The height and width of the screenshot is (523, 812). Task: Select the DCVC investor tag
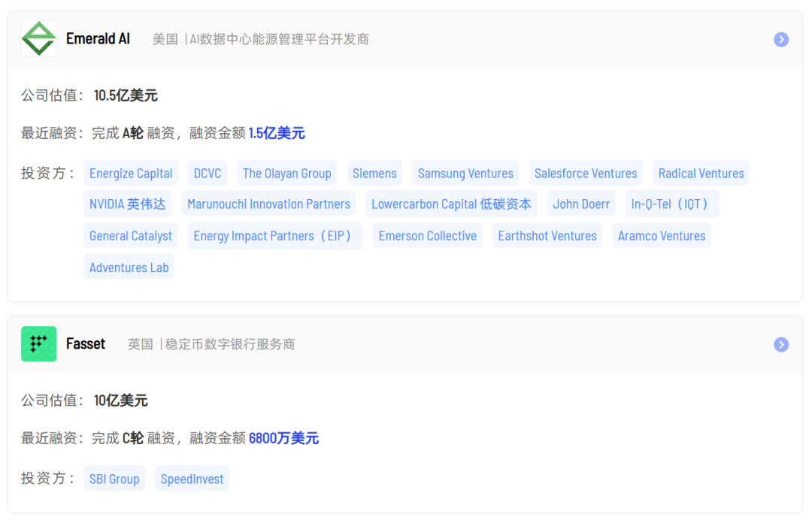point(208,174)
